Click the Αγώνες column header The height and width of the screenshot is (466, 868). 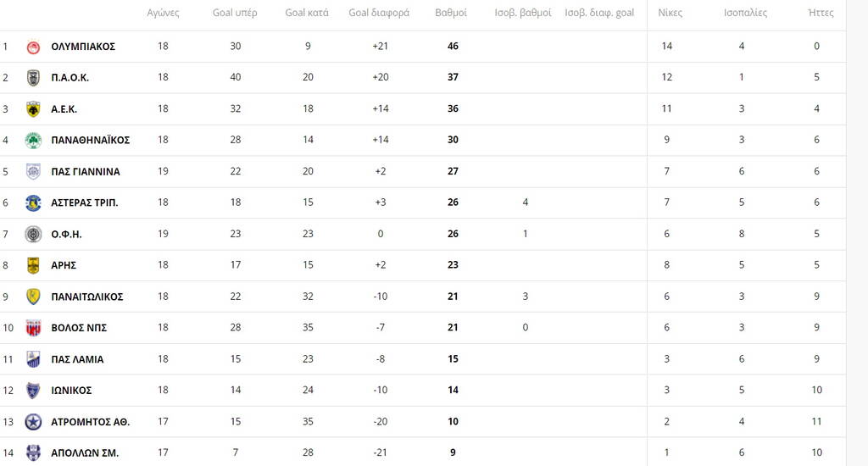pyautogui.click(x=163, y=14)
